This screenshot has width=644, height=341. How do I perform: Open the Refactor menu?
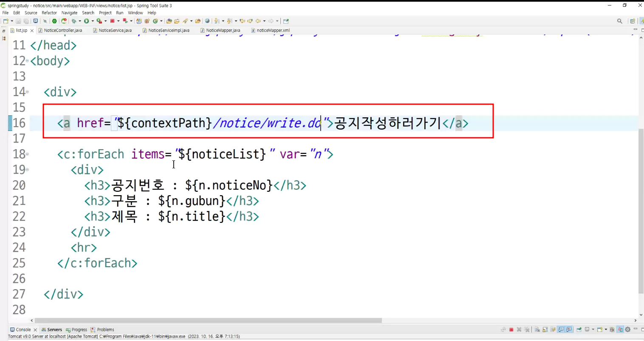[x=49, y=13]
